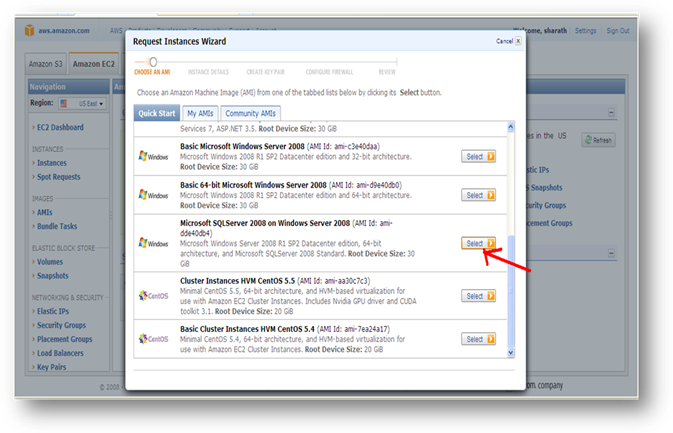The height and width of the screenshot is (433, 673).
Task: Click Sign Out in the header
Action: pos(618,30)
